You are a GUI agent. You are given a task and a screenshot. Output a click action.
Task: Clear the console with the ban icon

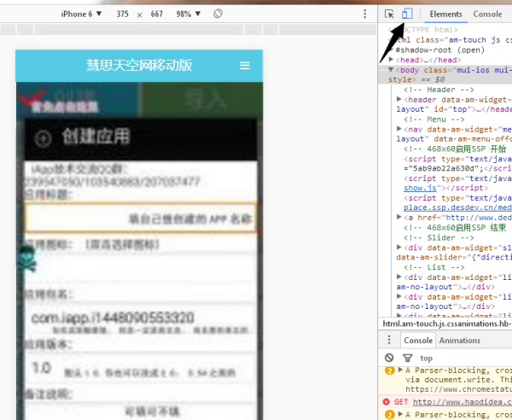389,358
